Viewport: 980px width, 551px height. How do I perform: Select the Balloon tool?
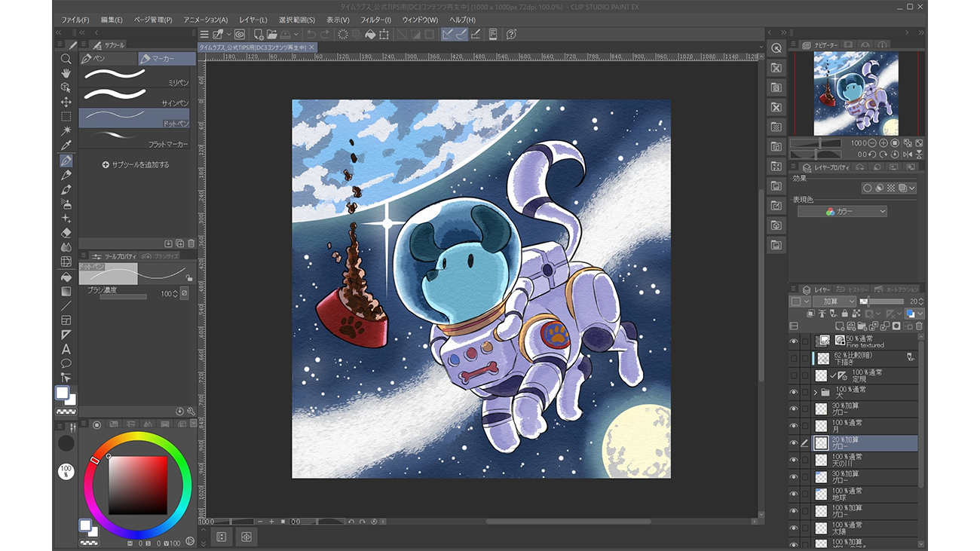[x=66, y=363]
